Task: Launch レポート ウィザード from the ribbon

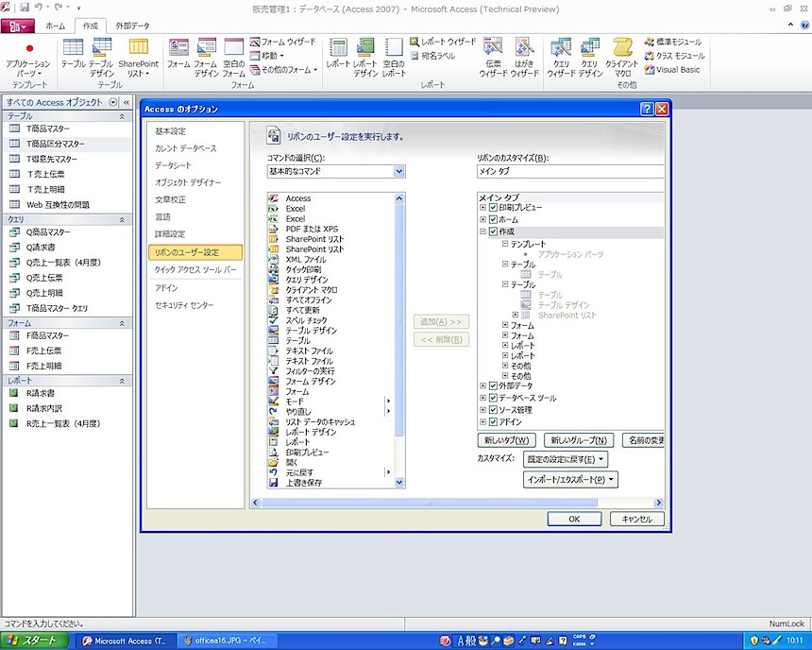Action: [443, 42]
